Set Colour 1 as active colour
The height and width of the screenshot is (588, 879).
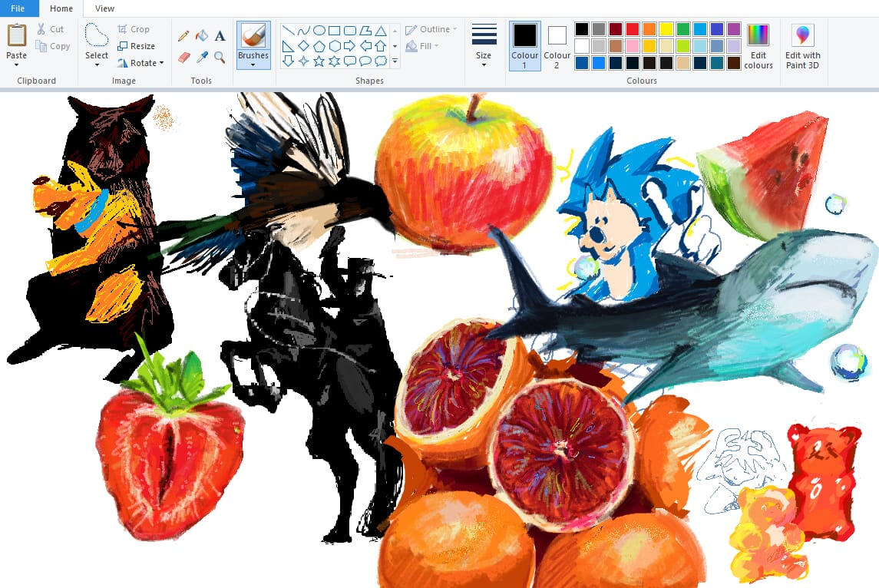[x=525, y=45]
